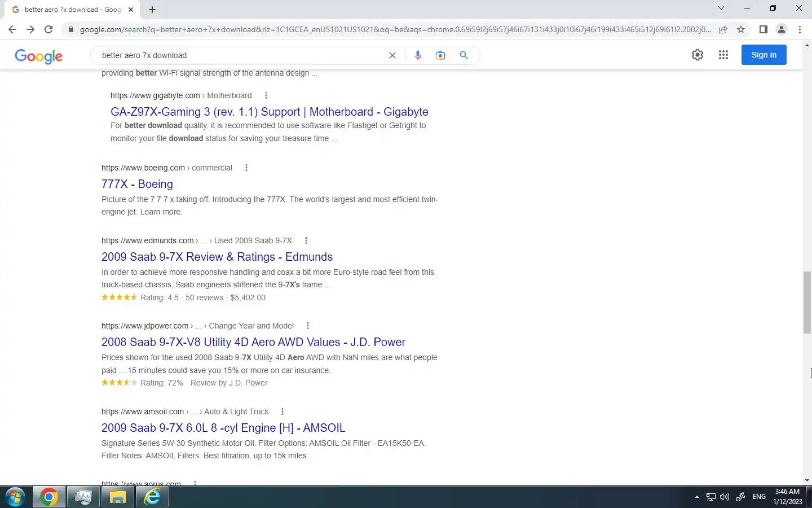The image size is (812, 508).
Task: Click the gigabyte.com URL breadcrumb
Action: (x=181, y=95)
